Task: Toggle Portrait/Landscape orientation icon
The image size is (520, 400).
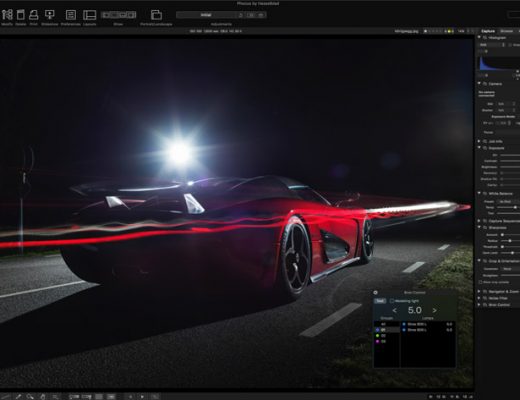Action: 156,15
